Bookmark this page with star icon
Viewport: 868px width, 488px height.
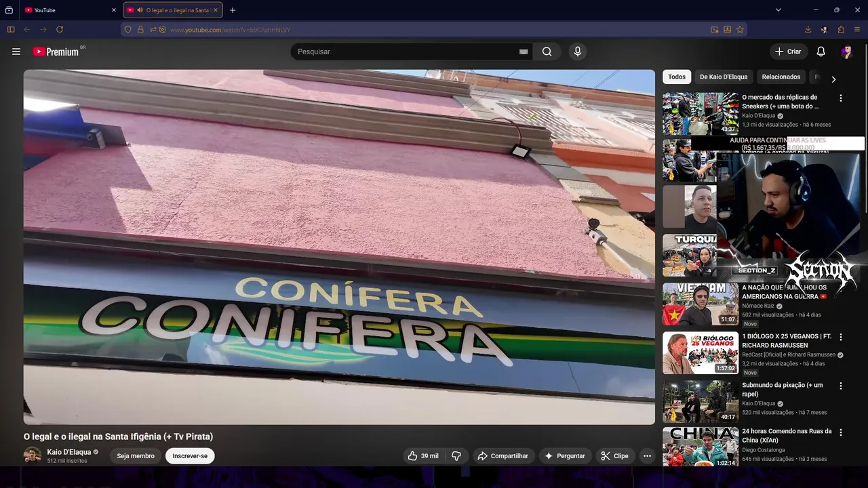pos(740,30)
